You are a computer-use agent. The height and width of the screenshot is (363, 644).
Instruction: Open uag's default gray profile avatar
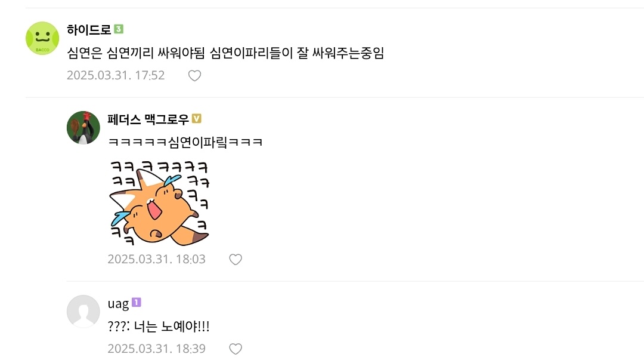83,312
